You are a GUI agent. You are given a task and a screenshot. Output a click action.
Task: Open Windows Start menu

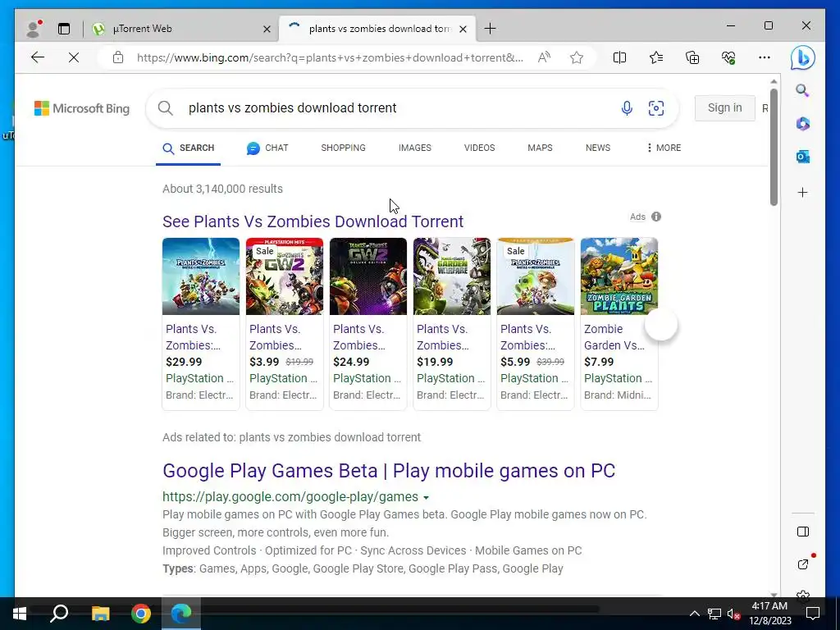pos(20,614)
